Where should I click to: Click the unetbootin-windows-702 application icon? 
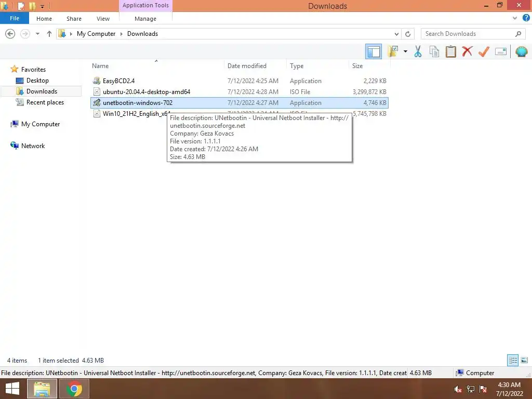tap(97, 102)
